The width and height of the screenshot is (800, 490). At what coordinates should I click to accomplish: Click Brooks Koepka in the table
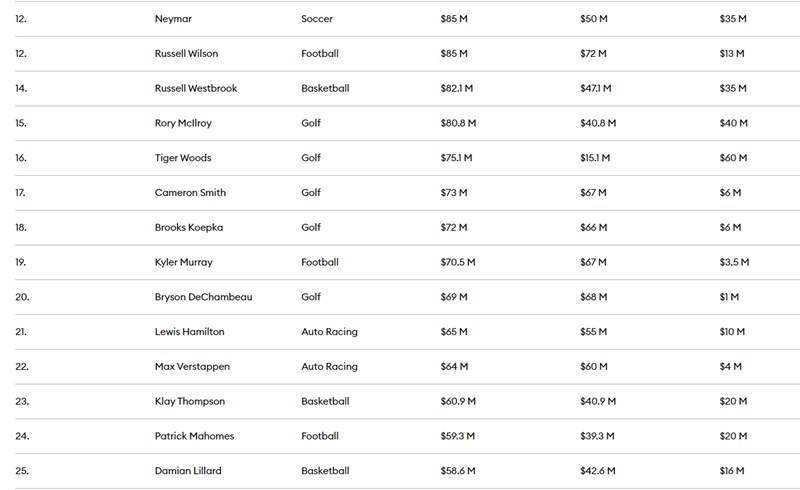(189, 228)
